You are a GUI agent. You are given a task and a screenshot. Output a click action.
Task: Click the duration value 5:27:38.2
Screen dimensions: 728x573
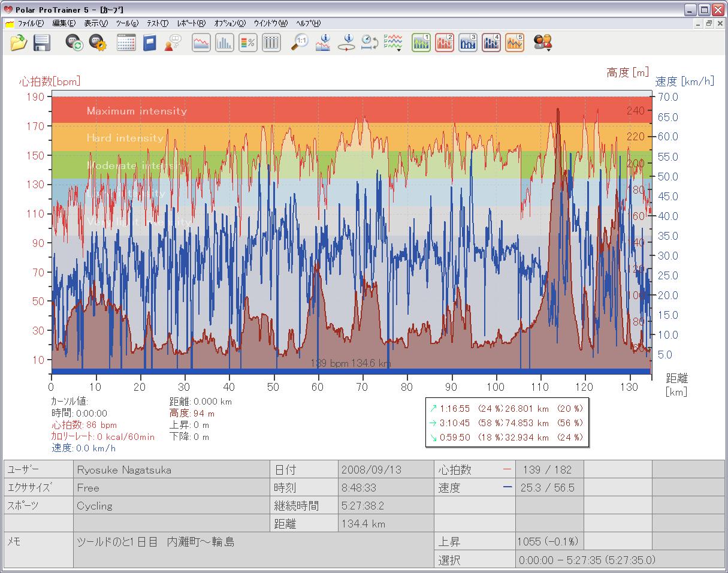pyautogui.click(x=386, y=505)
